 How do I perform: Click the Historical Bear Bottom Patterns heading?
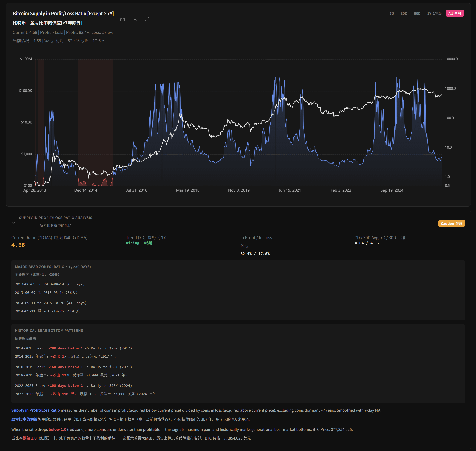pyautogui.click(x=49, y=331)
